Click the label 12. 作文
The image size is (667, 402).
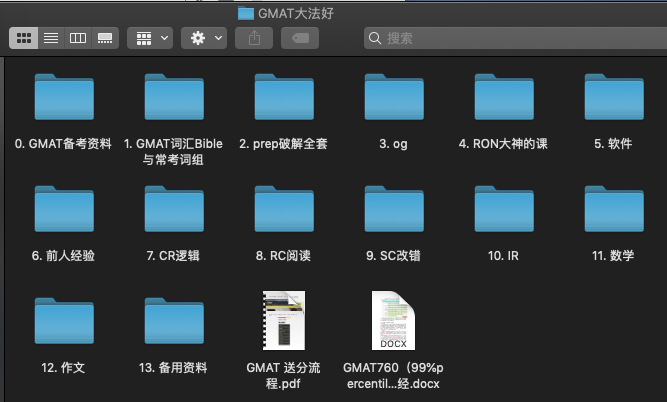click(x=63, y=368)
